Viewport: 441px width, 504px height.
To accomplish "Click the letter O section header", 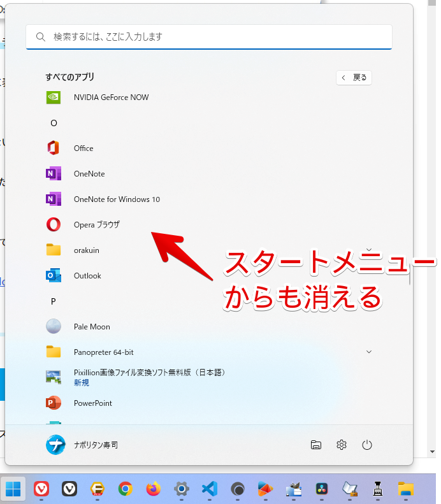I will pos(54,123).
